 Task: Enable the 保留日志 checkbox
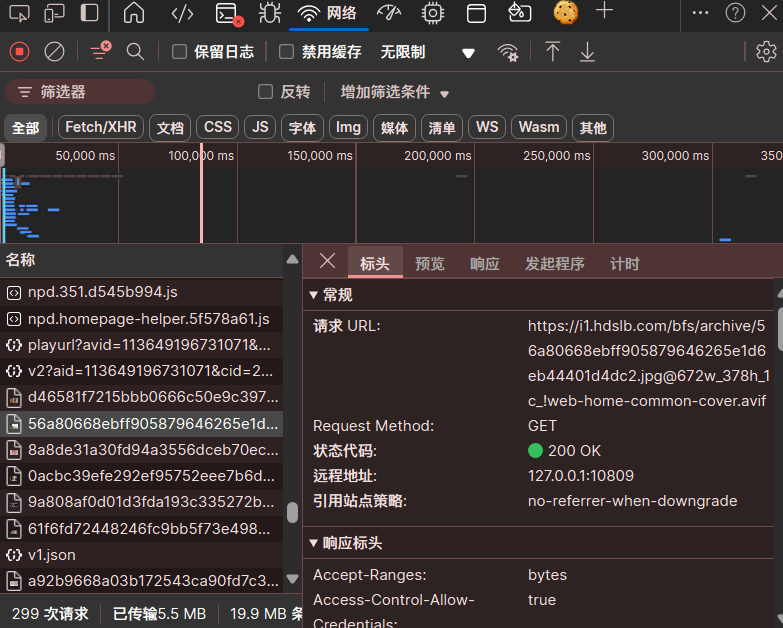click(x=180, y=52)
